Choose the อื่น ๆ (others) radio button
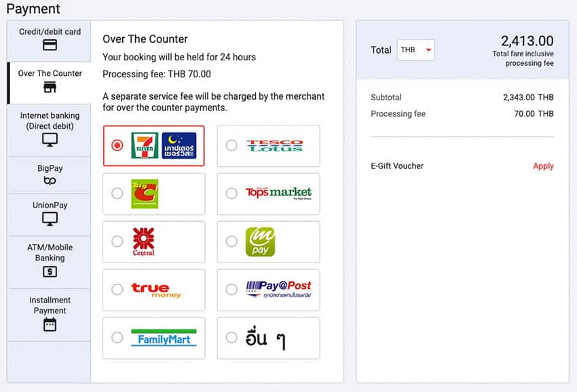577x392 pixels. 231,338
